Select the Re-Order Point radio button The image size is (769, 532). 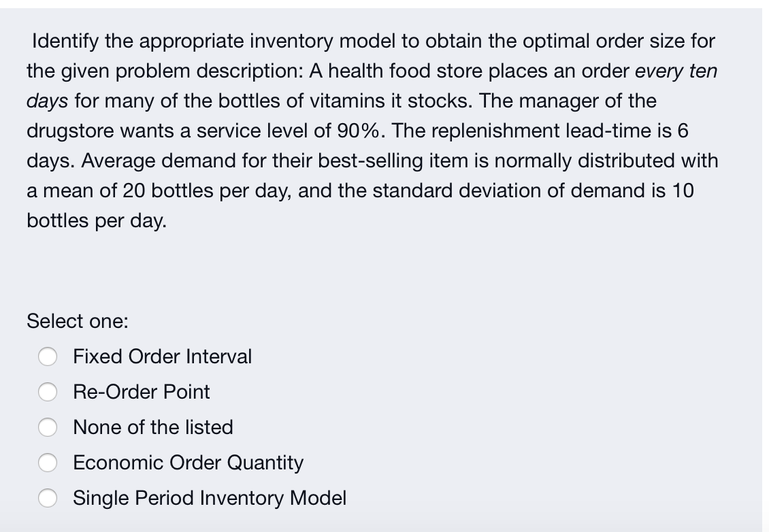(48, 391)
